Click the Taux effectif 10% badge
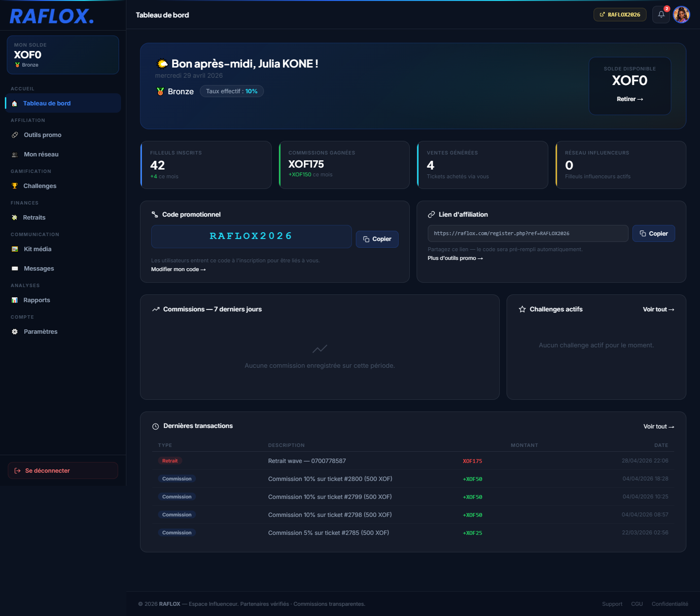The image size is (700, 616). click(232, 91)
